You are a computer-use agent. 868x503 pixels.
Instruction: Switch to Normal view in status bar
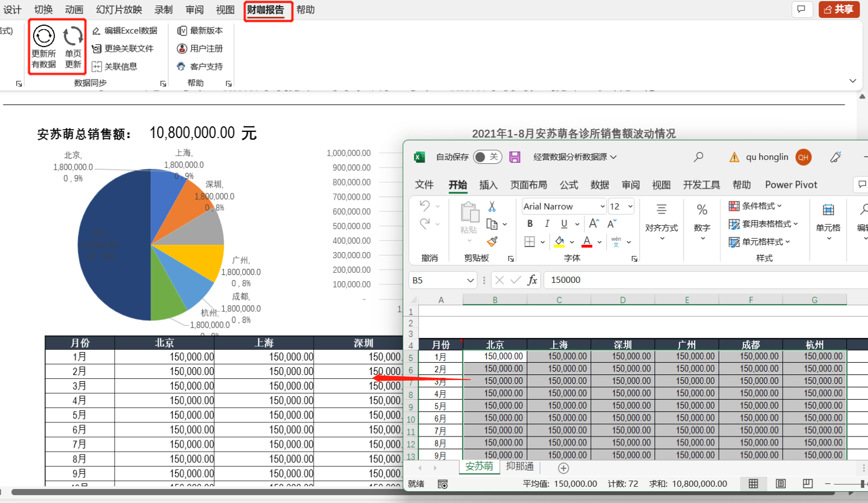tap(753, 483)
